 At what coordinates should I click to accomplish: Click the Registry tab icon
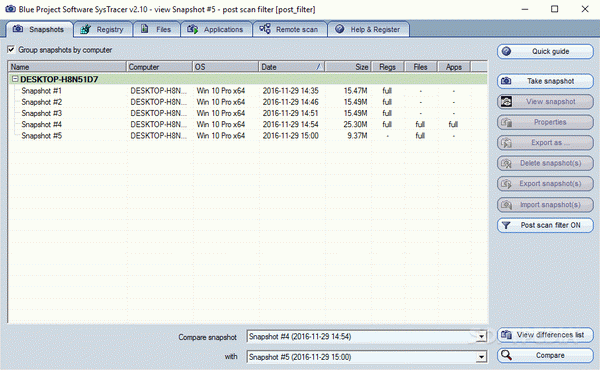85,29
